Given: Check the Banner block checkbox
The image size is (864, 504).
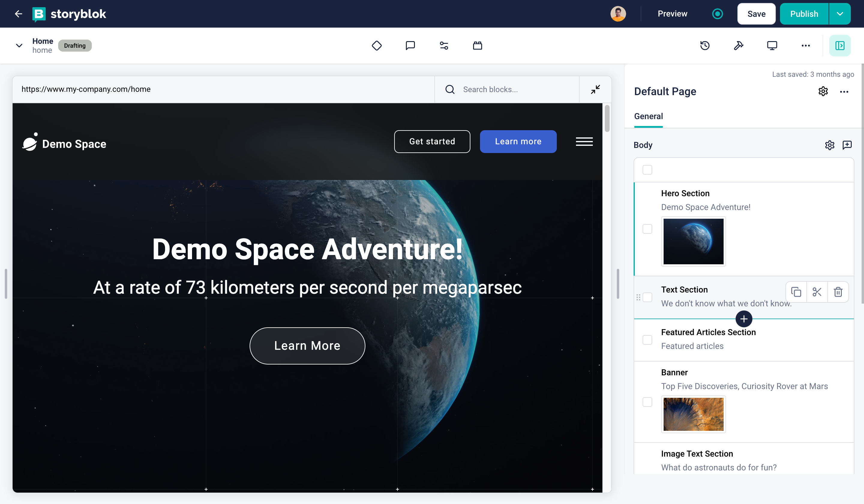Looking at the screenshot, I should pyautogui.click(x=647, y=402).
